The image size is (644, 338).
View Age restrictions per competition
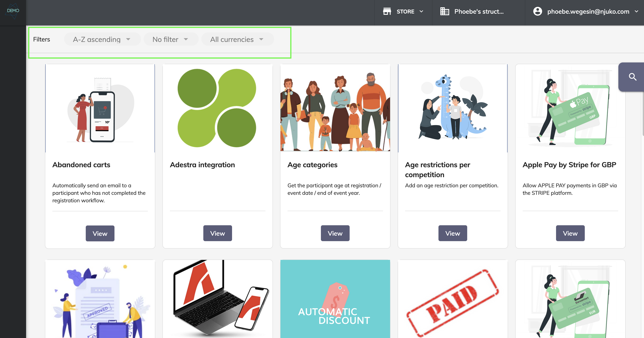452,233
